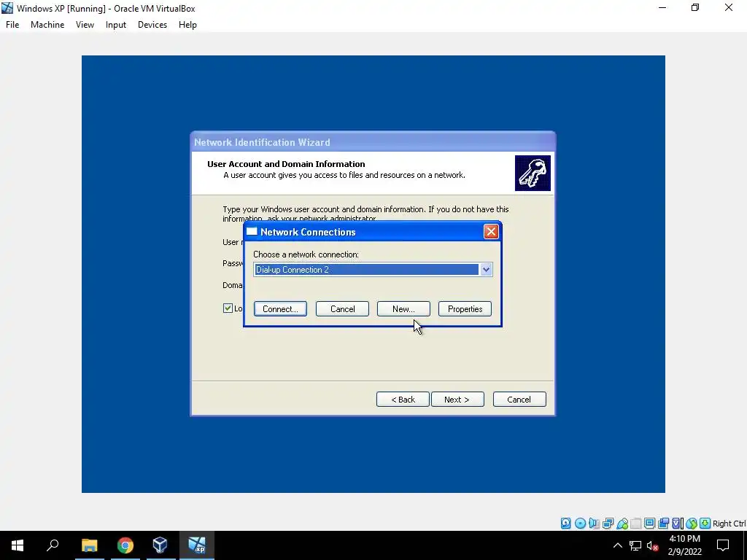This screenshot has width=747, height=560.
Task: Click the recording status icon
Action: coord(663,524)
